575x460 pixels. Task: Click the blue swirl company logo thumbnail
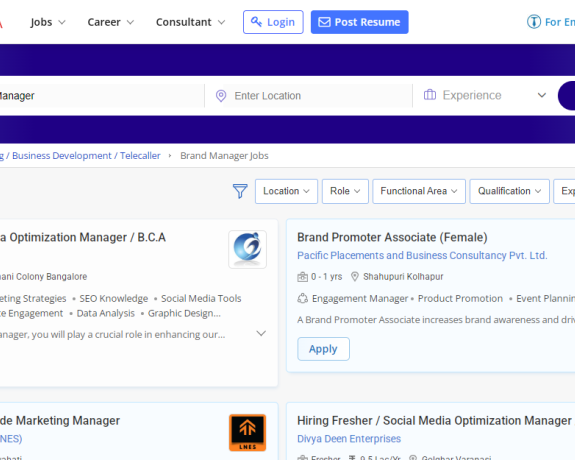(248, 249)
